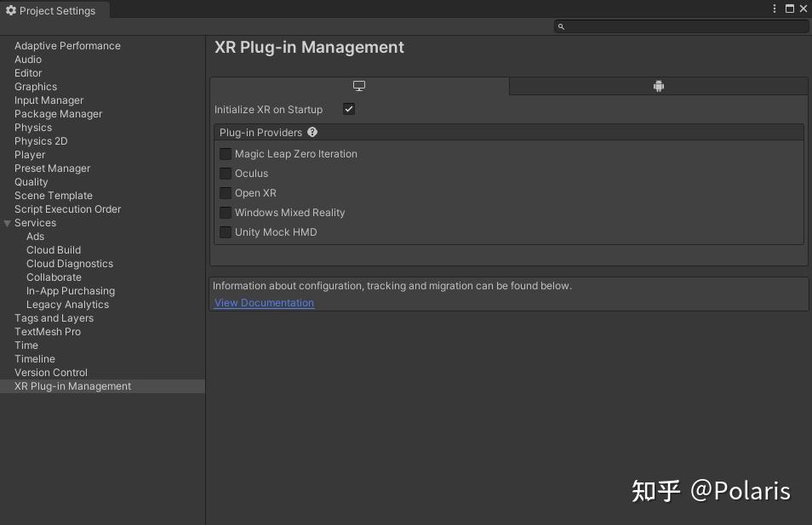Maximize the Project Settings window

pos(790,9)
